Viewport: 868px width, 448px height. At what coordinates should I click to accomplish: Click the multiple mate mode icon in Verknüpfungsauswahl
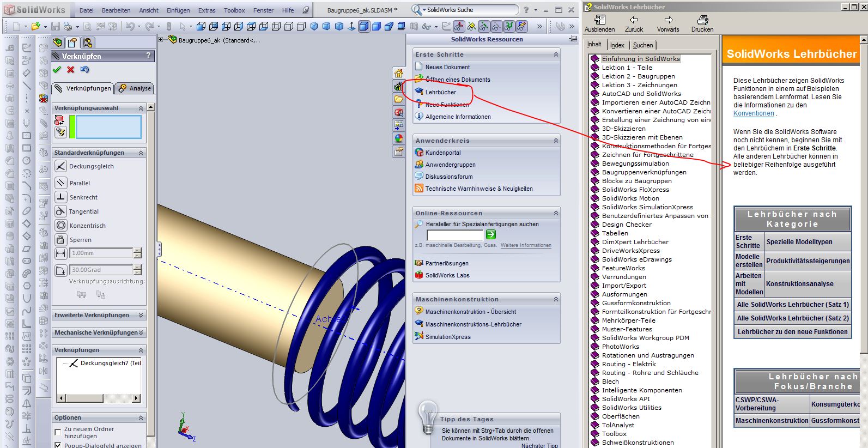coord(60,131)
